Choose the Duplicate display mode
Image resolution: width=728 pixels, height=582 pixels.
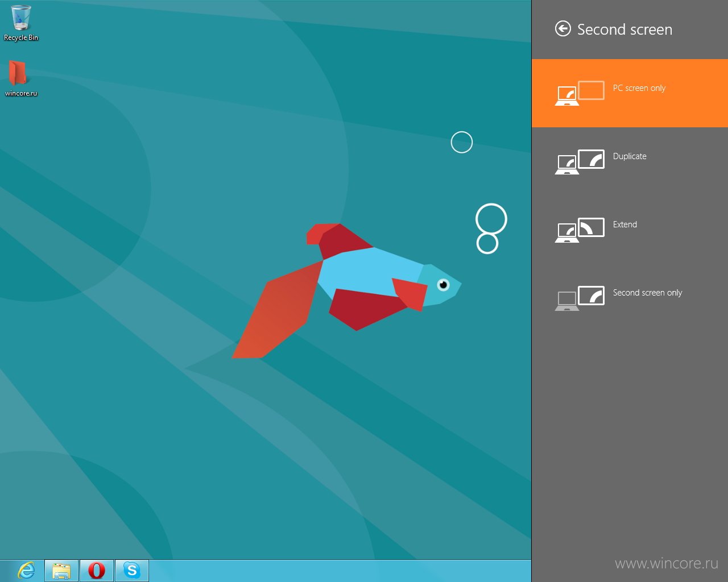(x=630, y=161)
